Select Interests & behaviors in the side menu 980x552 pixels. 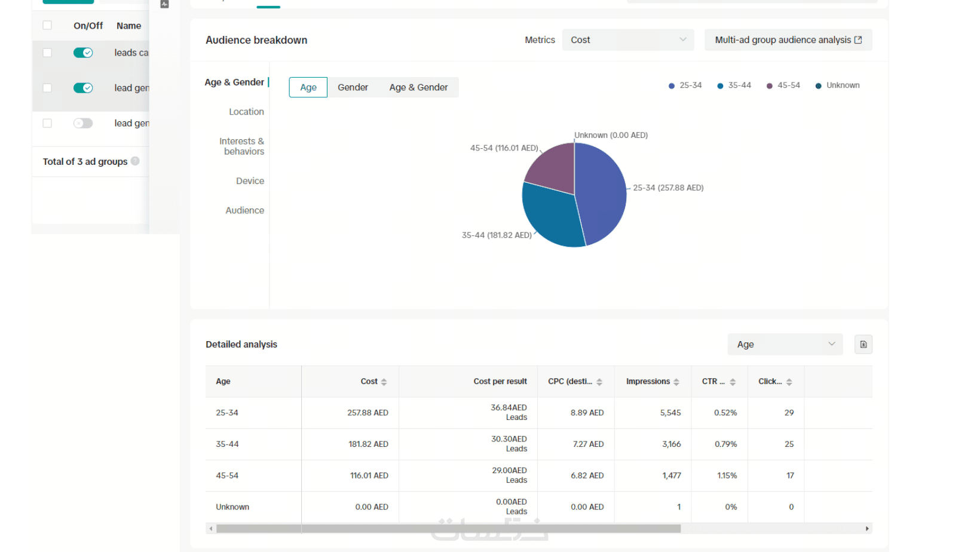tap(241, 146)
